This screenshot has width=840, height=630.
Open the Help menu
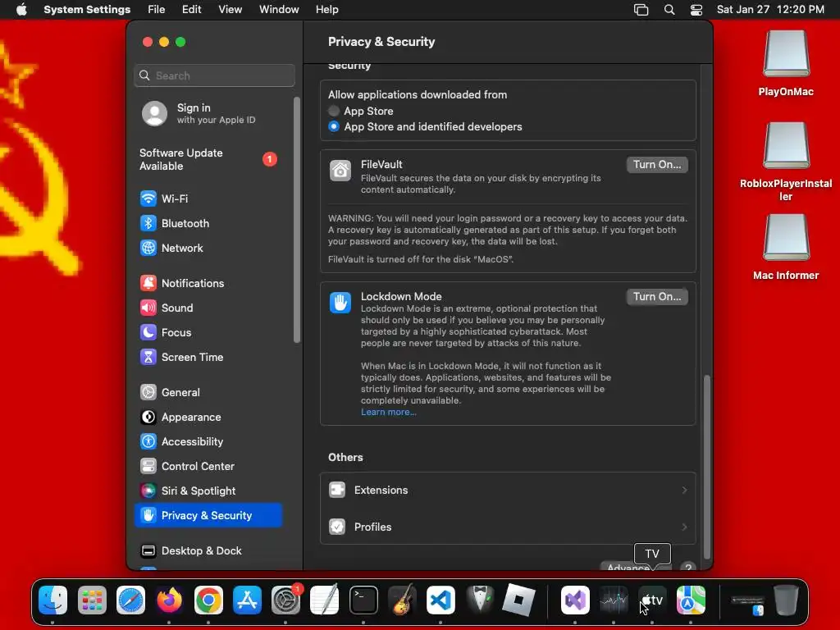coord(326,10)
